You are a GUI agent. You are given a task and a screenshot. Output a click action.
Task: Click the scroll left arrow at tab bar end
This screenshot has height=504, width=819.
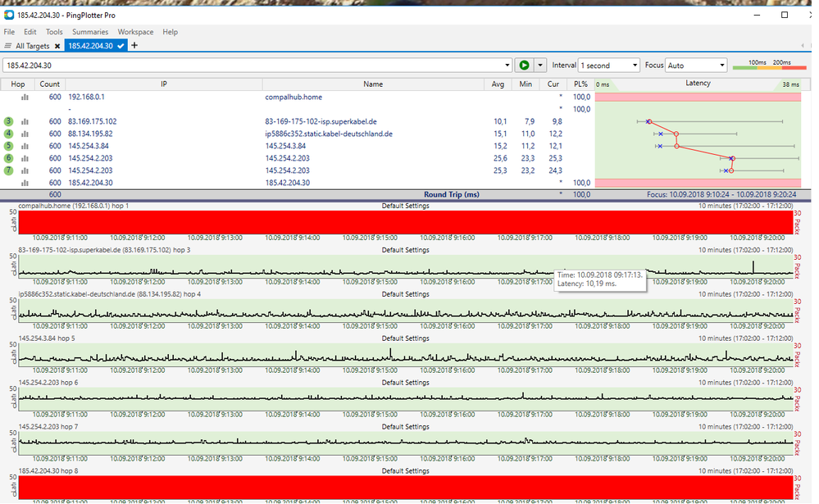(x=803, y=46)
